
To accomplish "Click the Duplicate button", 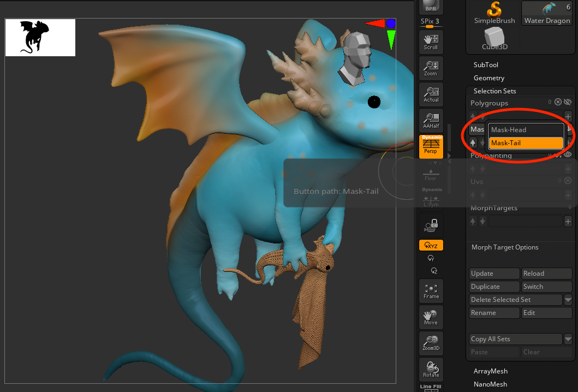I will tap(494, 287).
